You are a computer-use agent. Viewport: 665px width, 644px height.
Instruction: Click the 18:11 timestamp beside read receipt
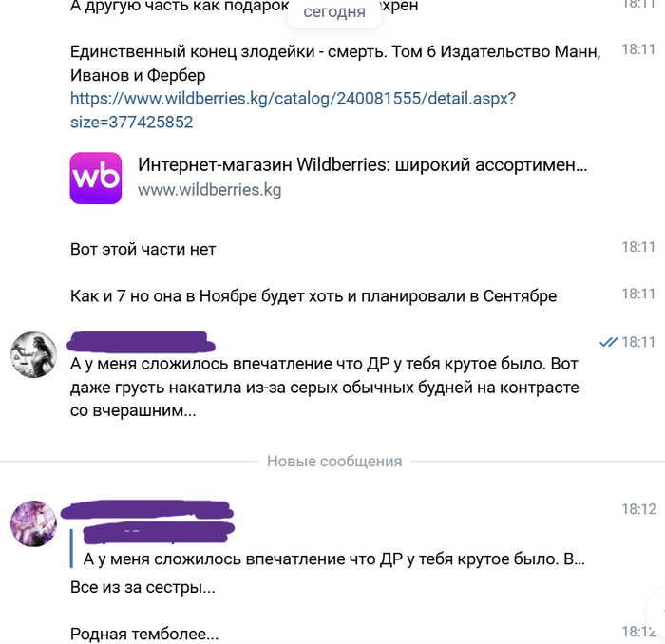[x=638, y=342]
